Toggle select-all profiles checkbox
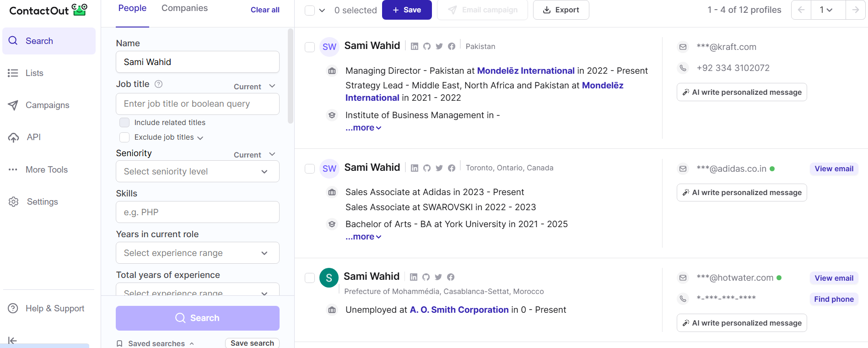Screen dimensions: 868x348 (x=310, y=10)
